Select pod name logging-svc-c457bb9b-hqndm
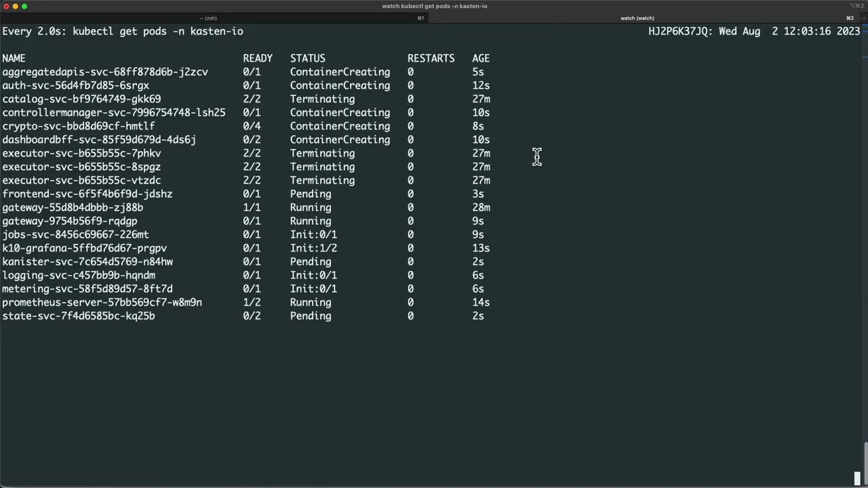Screen dimensions: 868x488 (x=79, y=275)
